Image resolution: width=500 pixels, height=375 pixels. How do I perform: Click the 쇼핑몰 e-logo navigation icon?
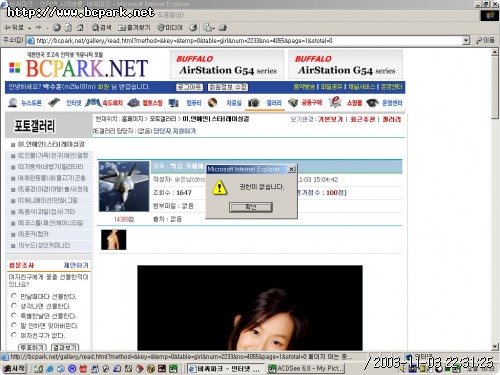tap(335, 102)
